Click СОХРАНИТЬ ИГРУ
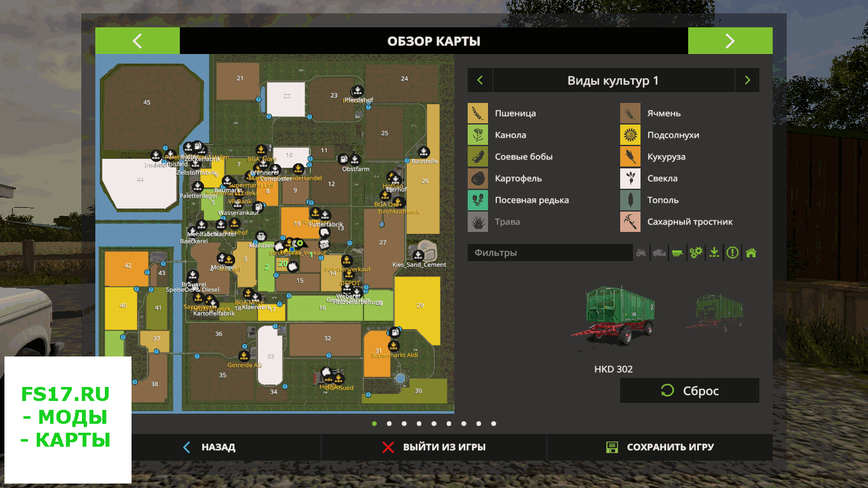The image size is (868, 488). 670,447
